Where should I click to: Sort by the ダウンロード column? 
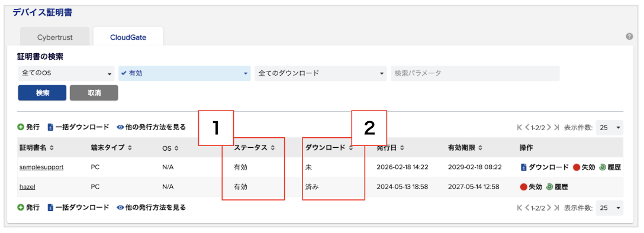tap(329, 148)
